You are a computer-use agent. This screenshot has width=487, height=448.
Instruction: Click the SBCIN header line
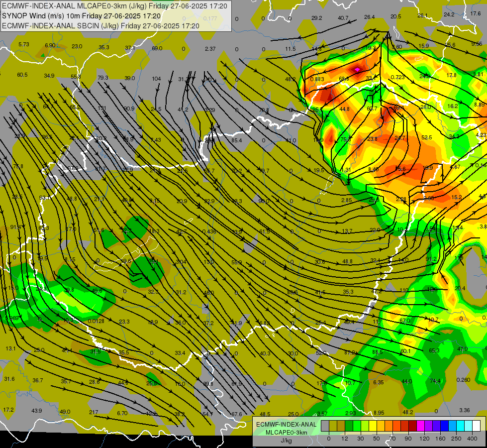(x=100, y=26)
